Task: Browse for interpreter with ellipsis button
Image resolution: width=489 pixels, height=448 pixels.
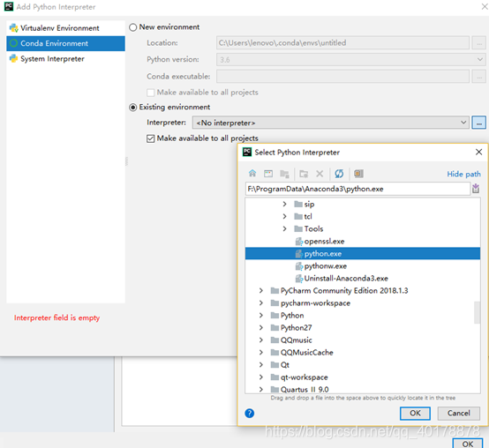Action: pos(478,123)
